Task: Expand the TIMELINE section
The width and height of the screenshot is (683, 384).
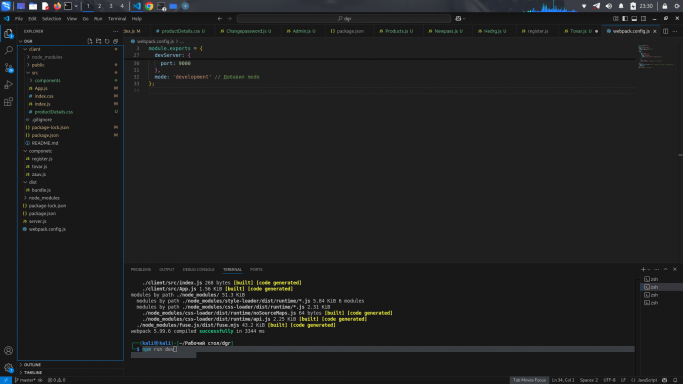Action: coord(70,373)
